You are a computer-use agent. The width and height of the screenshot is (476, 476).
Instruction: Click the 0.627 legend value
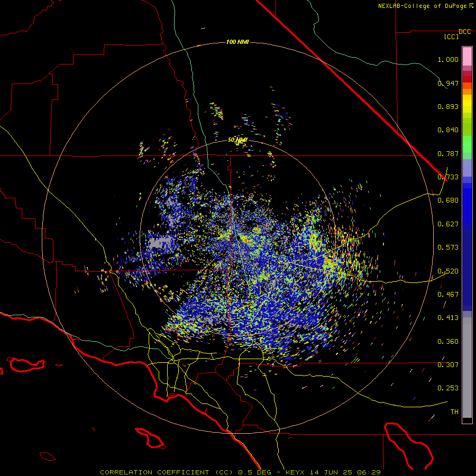click(448, 224)
